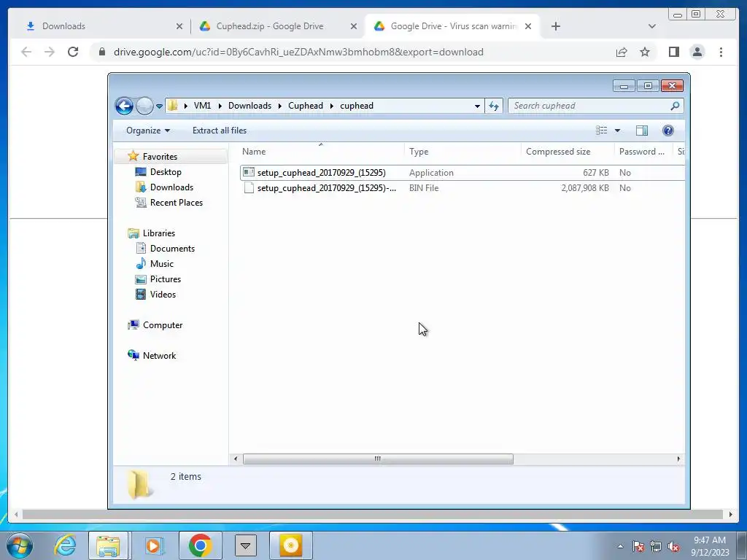
Task: Close the Cuphead.zip Google Drive tab
Action: click(354, 26)
